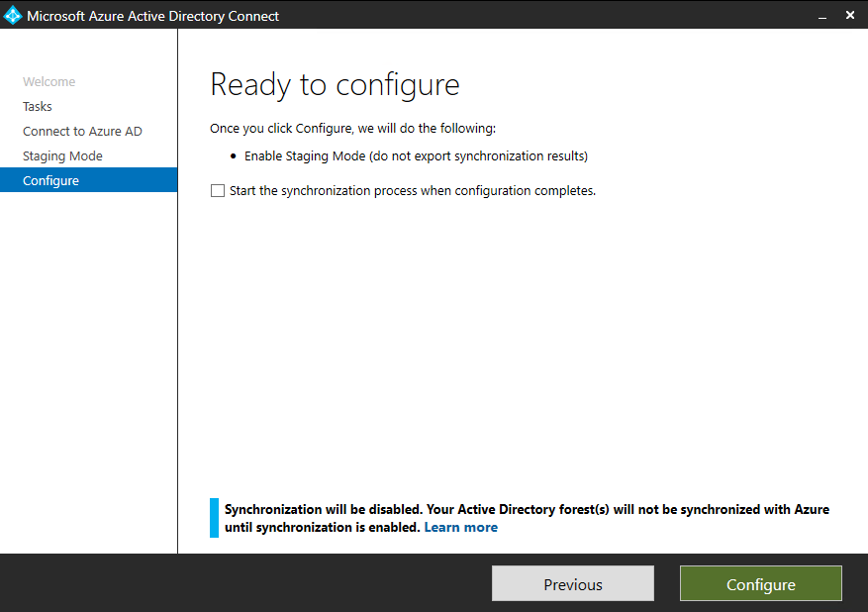
Task: Click the 'Synchronization will be disabled' warning text
Action: click(527, 518)
